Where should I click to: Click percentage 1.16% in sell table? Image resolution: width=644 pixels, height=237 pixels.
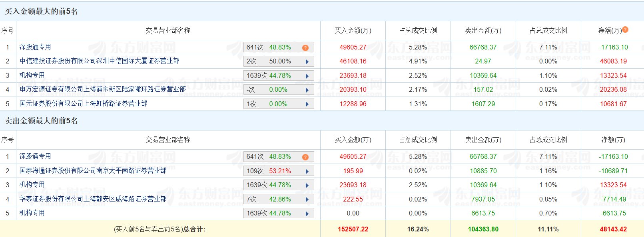point(548,171)
